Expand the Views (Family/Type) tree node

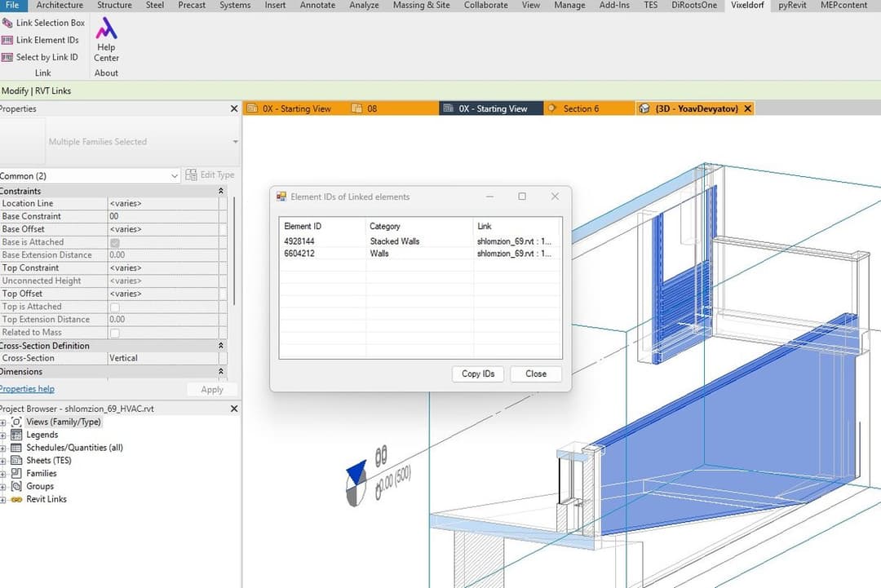2,422
